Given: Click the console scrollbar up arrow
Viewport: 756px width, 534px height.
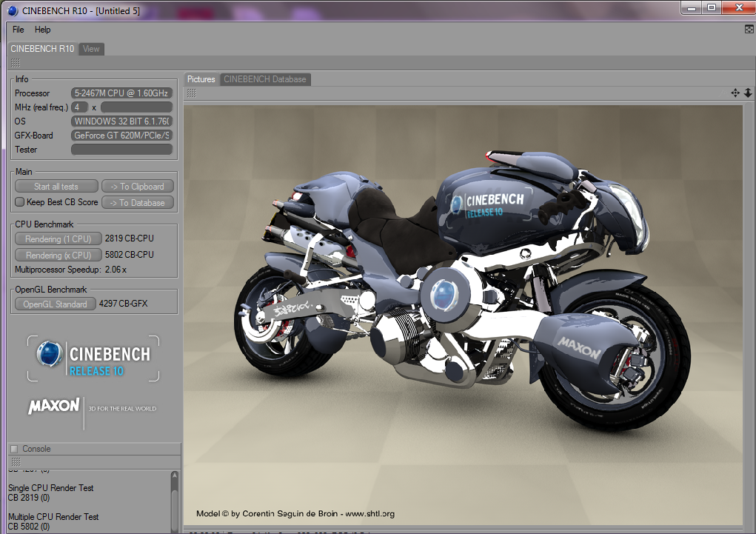Looking at the screenshot, I should [x=175, y=475].
